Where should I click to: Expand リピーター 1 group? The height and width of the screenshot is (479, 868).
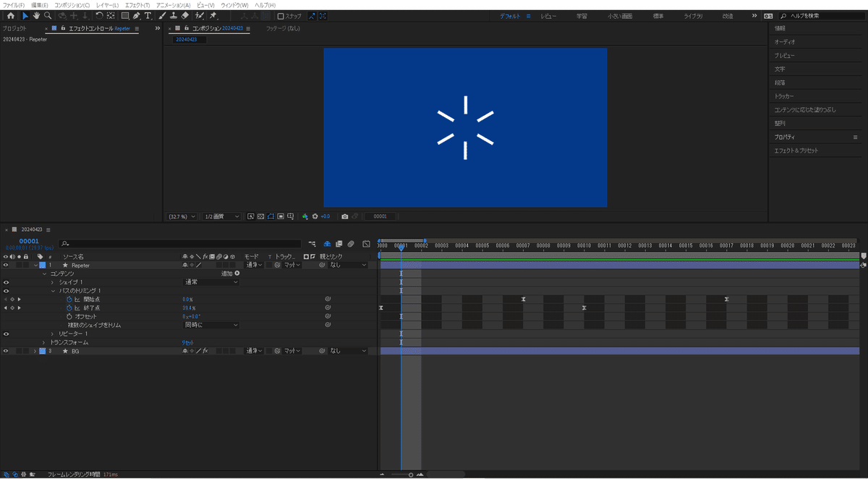[52, 334]
